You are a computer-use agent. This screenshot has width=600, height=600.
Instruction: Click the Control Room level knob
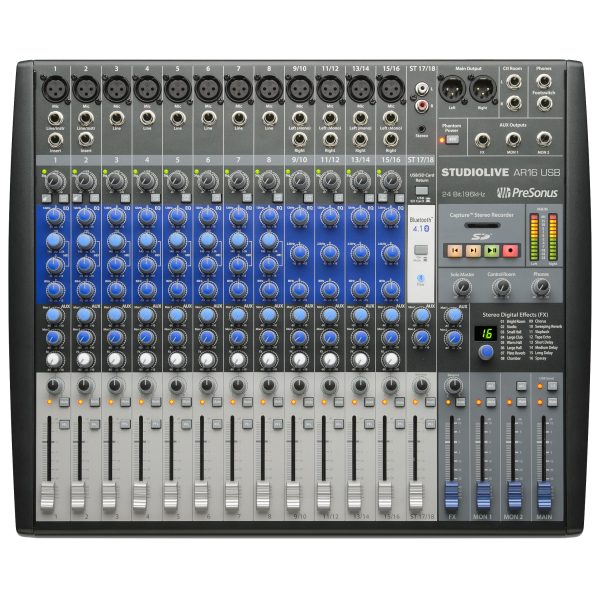[501, 287]
